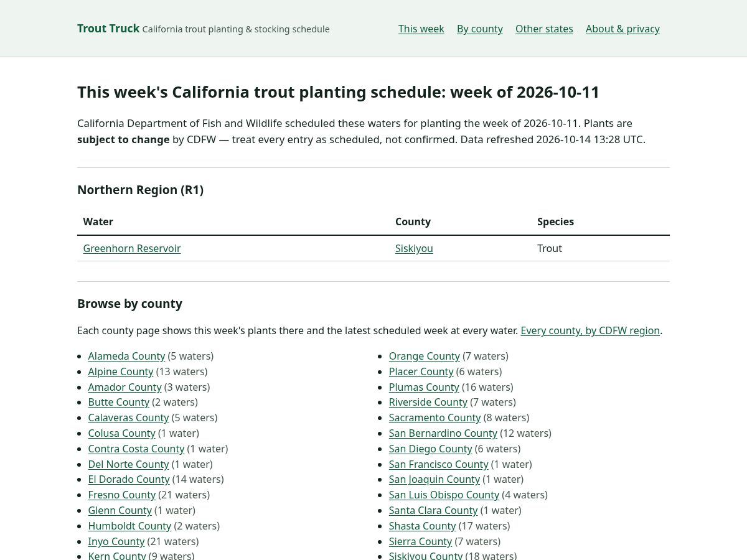Open Greenhorn Reservoir water link
This screenshot has height=560, width=747.
pyautogui.click(x=132, y=248)
